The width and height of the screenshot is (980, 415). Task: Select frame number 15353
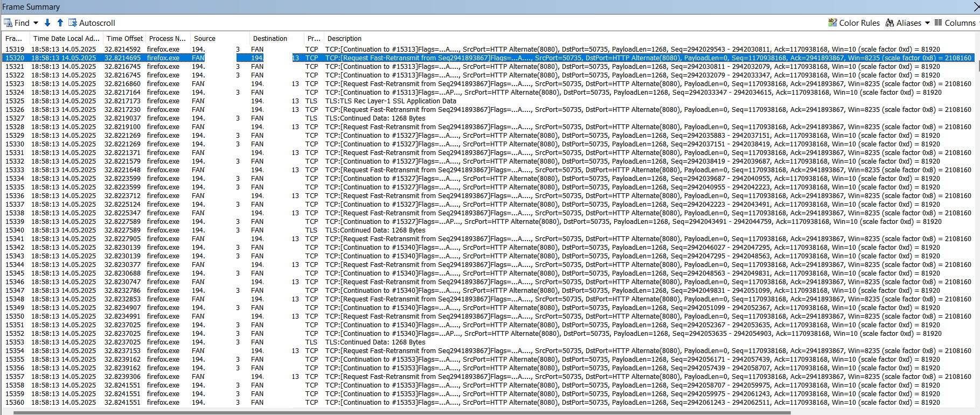15,342
